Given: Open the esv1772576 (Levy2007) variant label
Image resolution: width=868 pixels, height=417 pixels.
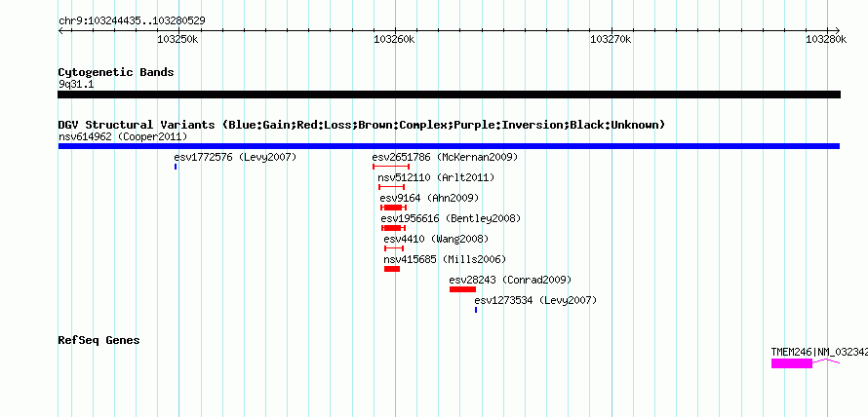Looking at the screenshot, I should pyautogui.click(x=235, y=157).
